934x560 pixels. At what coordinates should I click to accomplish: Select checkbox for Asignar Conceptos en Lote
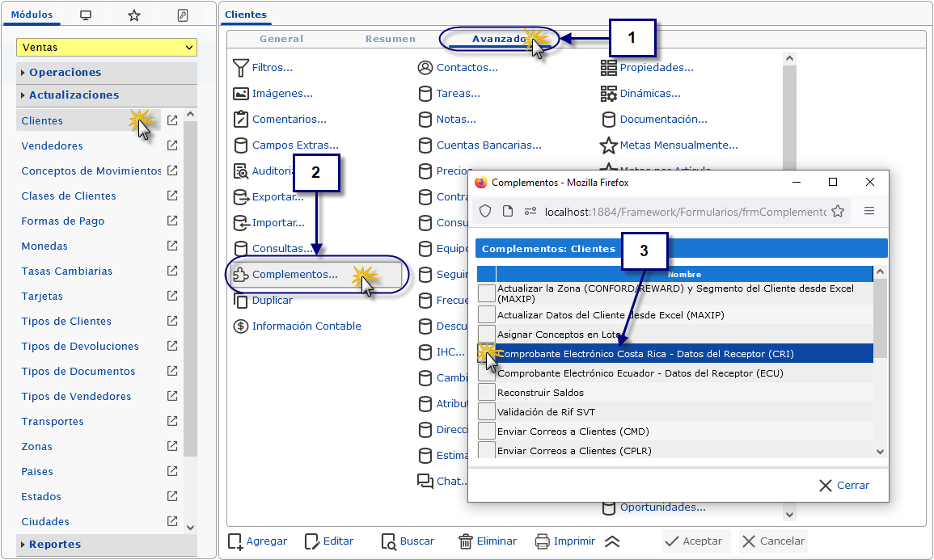(486, 335)
